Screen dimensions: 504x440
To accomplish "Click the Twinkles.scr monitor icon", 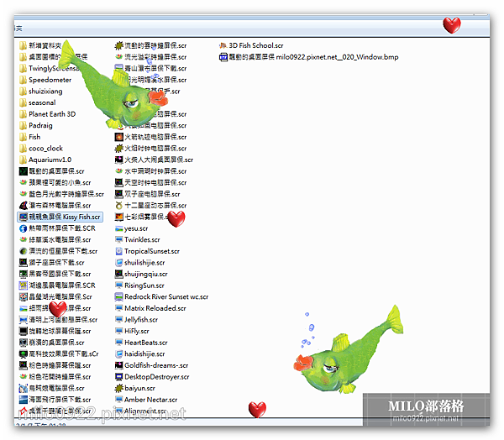I will [x=119, y=240].
